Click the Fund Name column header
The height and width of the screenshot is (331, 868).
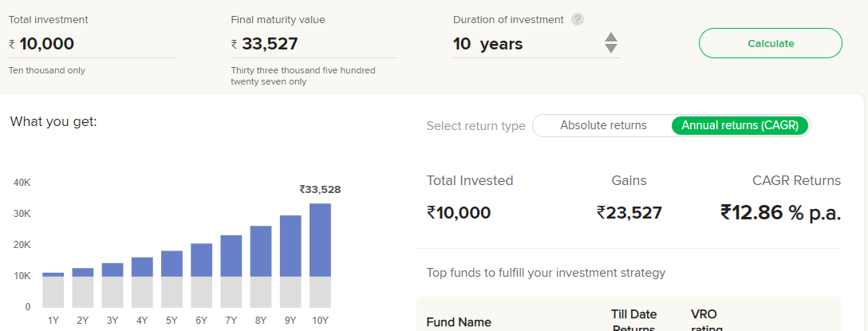pyautogui.click(x=459, y=322)
